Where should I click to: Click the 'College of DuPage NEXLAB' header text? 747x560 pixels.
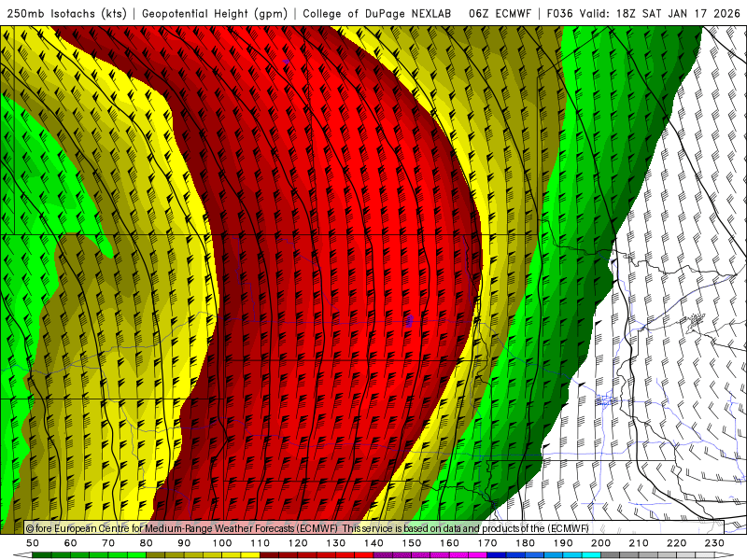coord(377,14)
